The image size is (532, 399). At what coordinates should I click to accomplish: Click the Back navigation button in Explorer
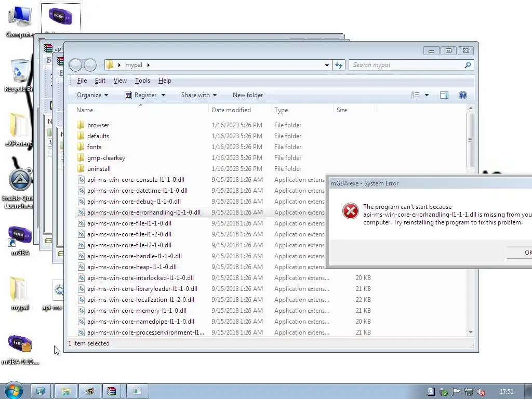pyautogui.click(x=76, y=65)
